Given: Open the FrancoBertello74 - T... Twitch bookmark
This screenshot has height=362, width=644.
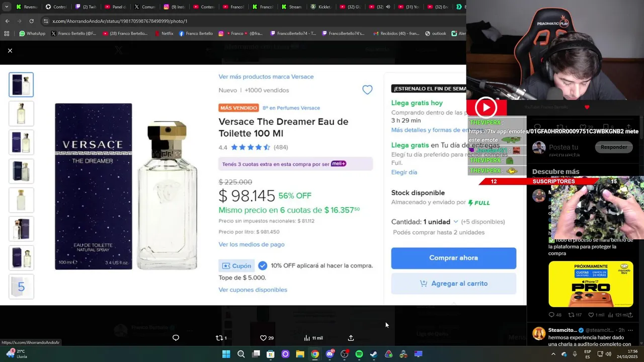Looking at the screenshot, I should (x=293, y=34).
